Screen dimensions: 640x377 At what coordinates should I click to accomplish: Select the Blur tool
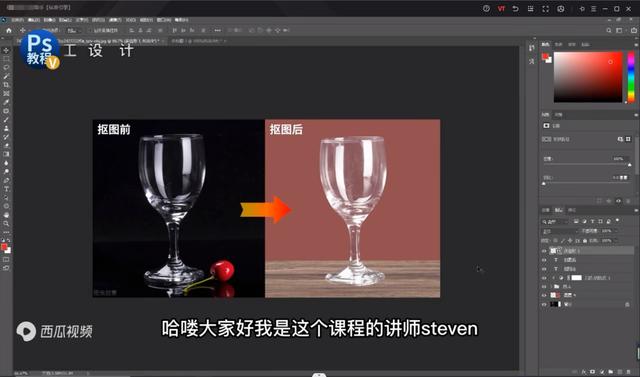6,163
